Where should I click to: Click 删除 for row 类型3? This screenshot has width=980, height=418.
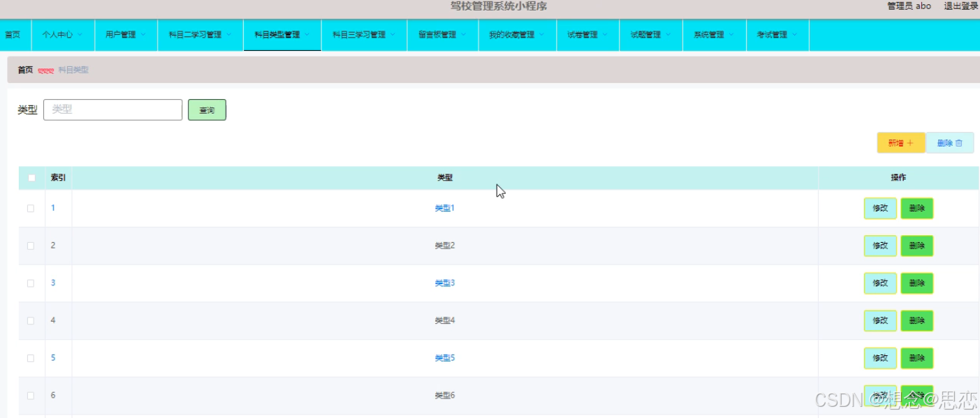click(917, 283)
